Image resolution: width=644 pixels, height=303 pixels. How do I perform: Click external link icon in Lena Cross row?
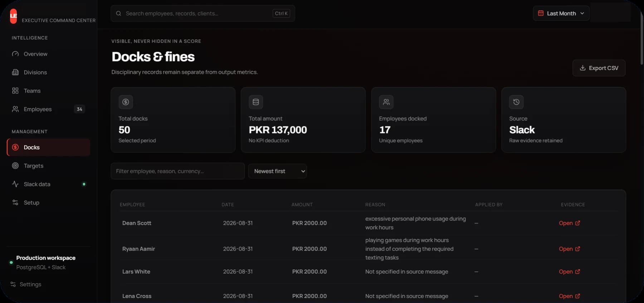[577, 296]
